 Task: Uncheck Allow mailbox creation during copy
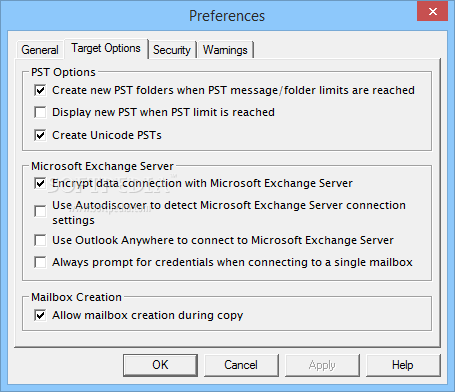point(40,315)
